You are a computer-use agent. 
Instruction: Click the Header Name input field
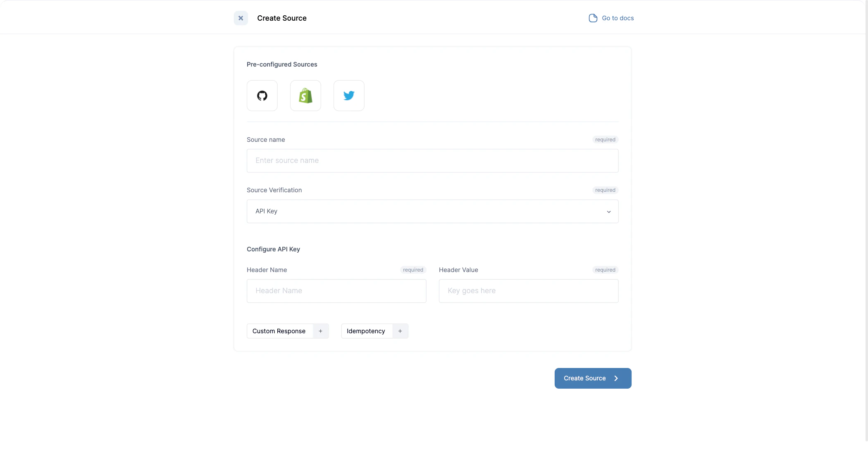tap(336, 291)
